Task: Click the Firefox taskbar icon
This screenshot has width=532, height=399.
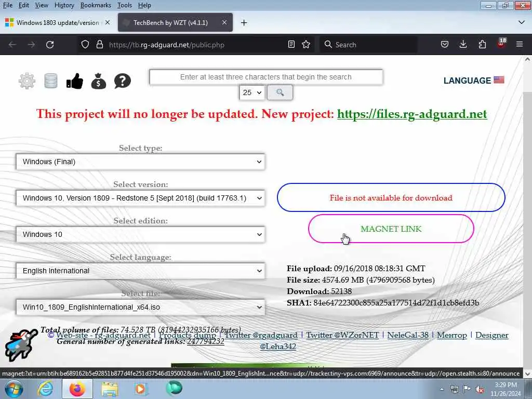Action: tap(77, 389)
